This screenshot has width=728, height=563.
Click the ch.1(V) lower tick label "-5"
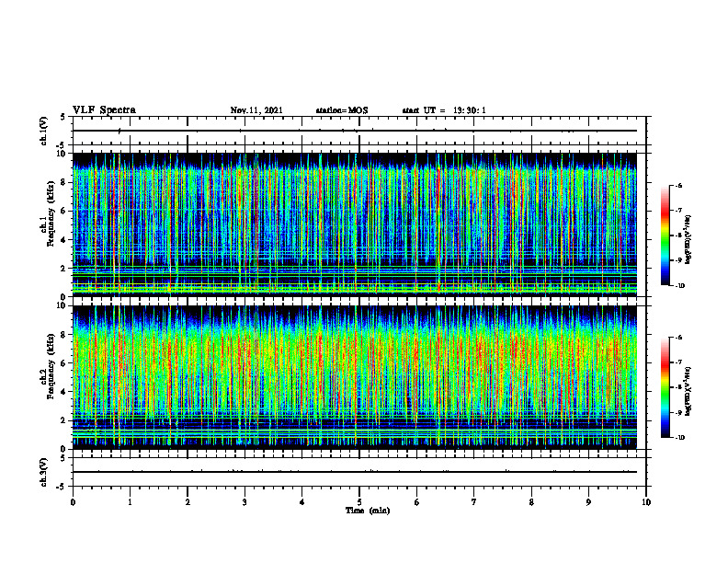click(63, 145)
